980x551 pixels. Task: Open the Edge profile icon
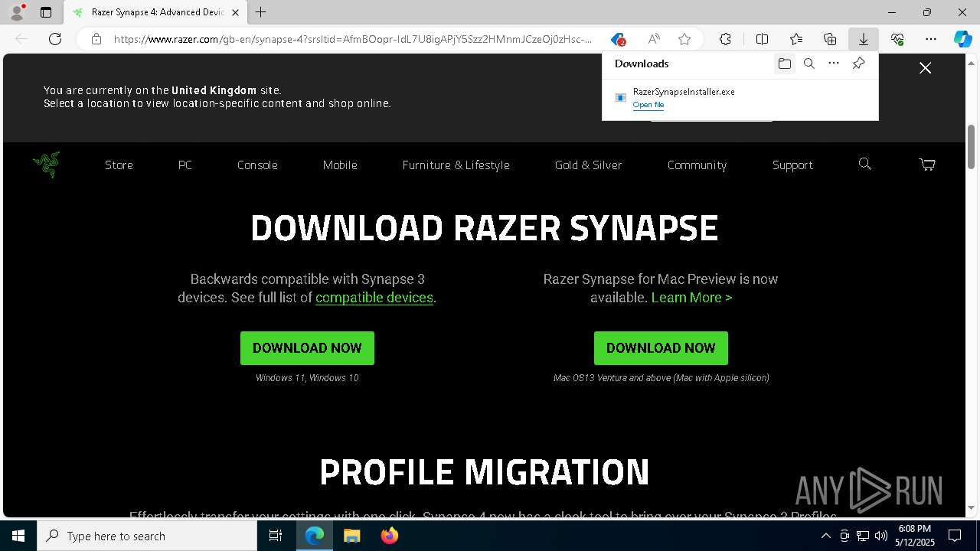(17, 12)
